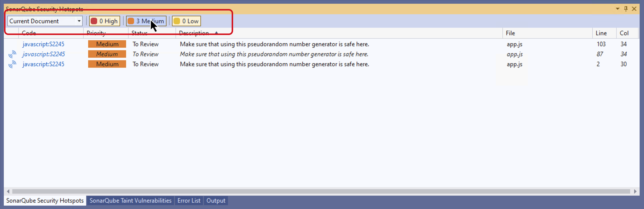Click line number 87 cell
Viewport: 644px width, 209px height.
[x=600, y=54]
